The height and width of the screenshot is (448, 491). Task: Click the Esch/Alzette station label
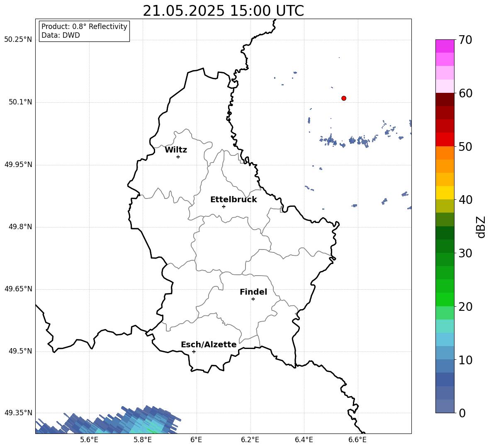point(209,344)
